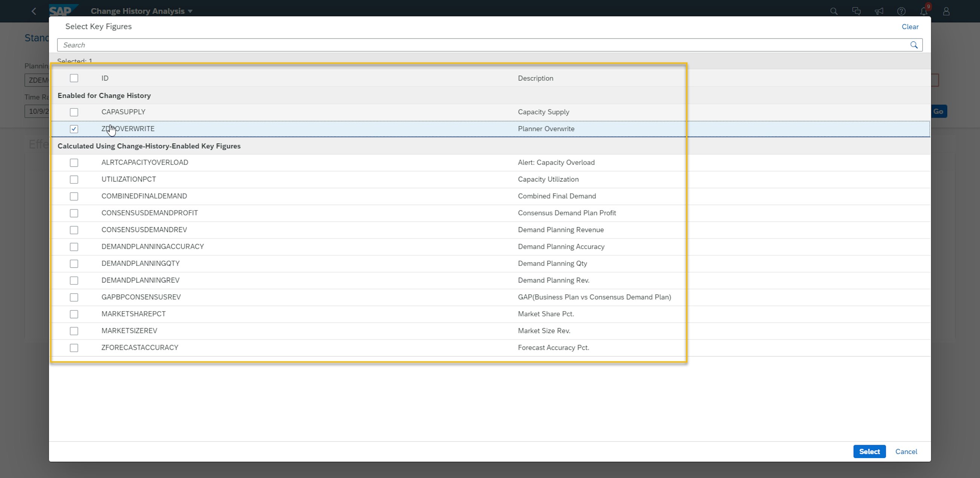
Task: Click the back arrow icon
Action: tap(34, 11)
